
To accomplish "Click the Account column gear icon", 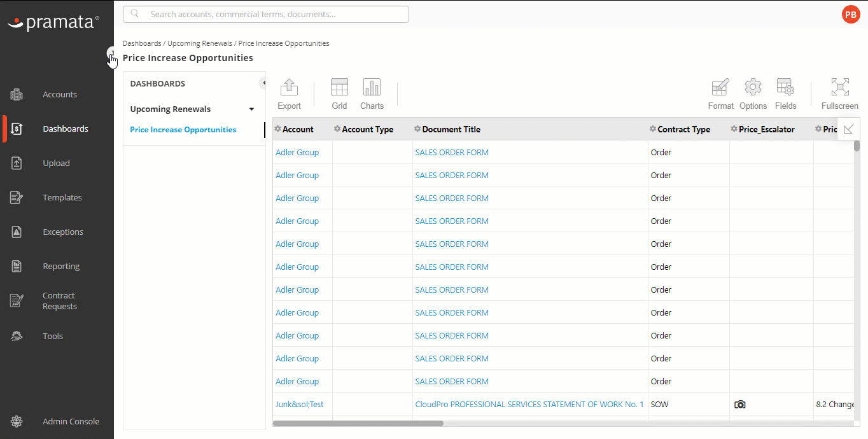I will (277, 129).
